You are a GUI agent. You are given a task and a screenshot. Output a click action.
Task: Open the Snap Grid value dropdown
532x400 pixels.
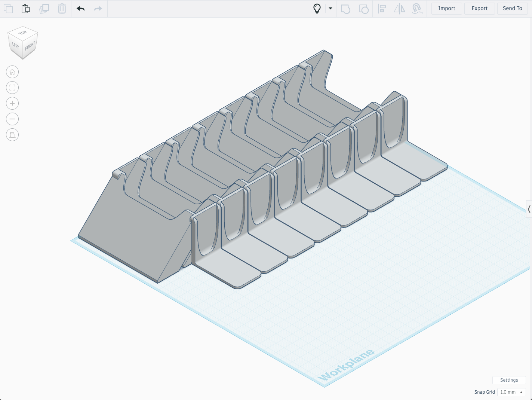click(x=511, y=392)
